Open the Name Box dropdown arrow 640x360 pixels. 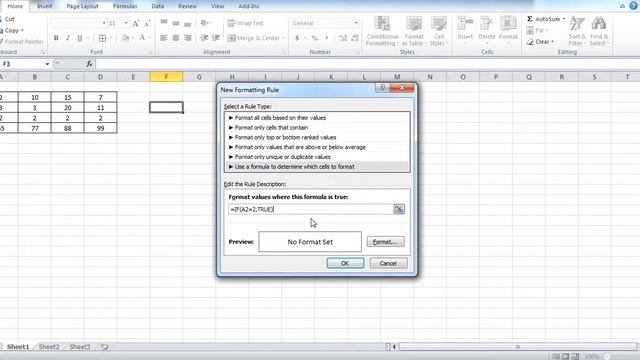point(47,64)
